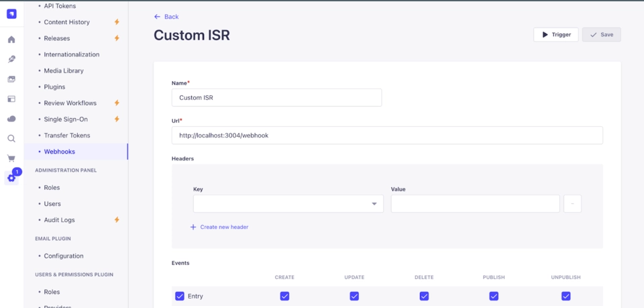The image size is (644, 308).
Task: Open Email Plugin Configuration
Action: pyautogui.click(x=64, y=256)
